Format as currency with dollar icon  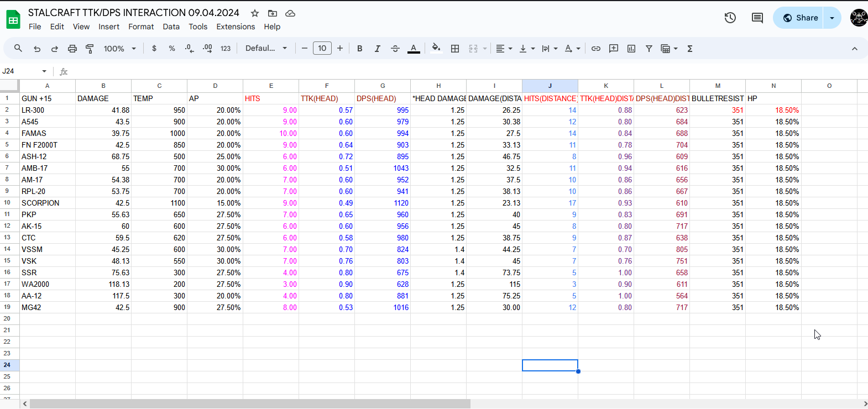click(154, 49)
